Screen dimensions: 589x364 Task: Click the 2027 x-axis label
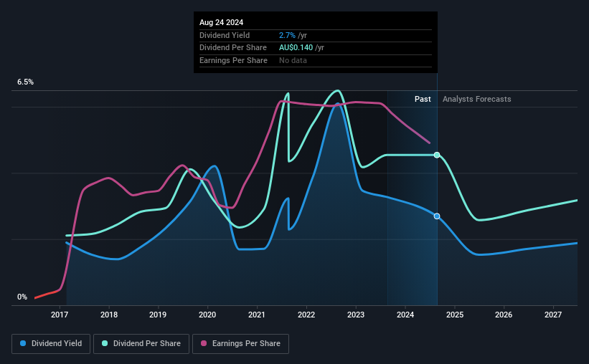tap(553, 315)
